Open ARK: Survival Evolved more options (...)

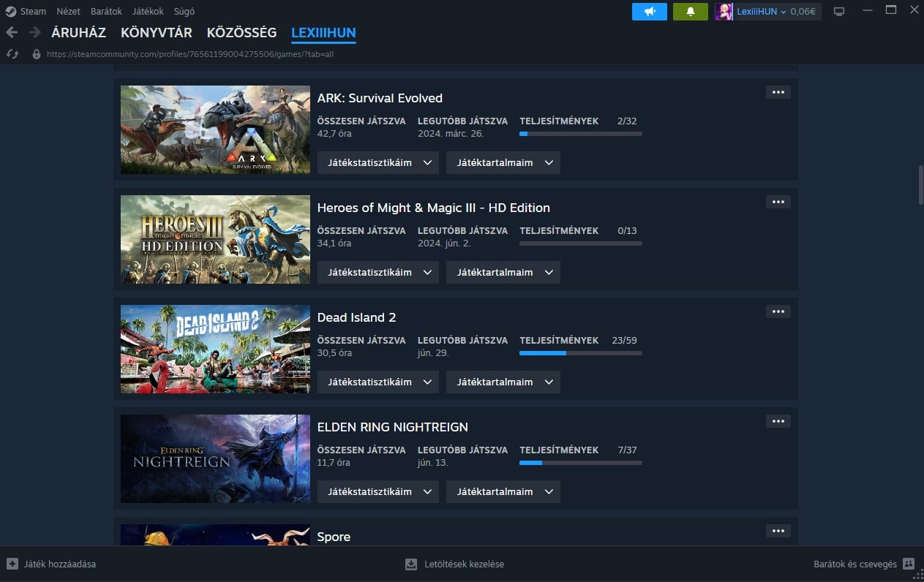click(778, 92)
